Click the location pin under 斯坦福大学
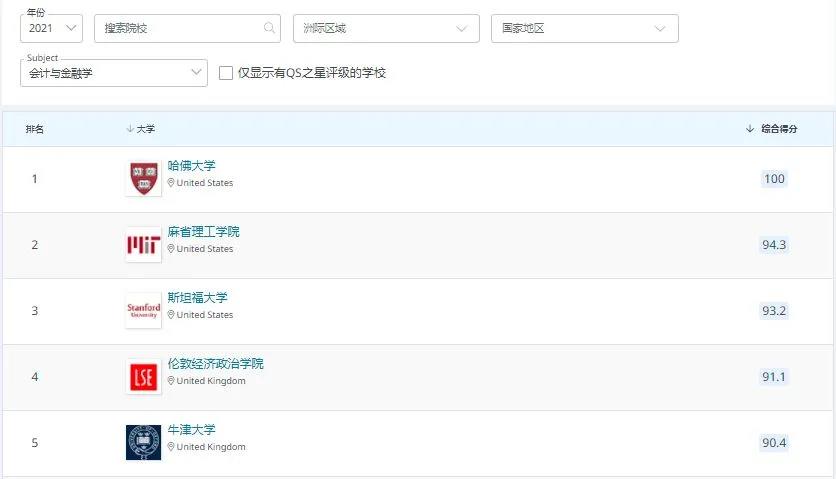 pos(171,315)
